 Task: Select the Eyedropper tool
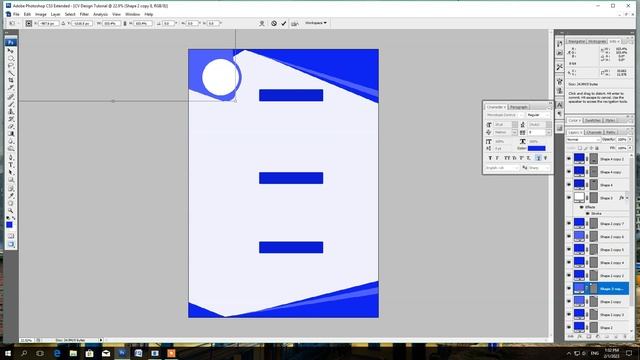tap(11, 196)
